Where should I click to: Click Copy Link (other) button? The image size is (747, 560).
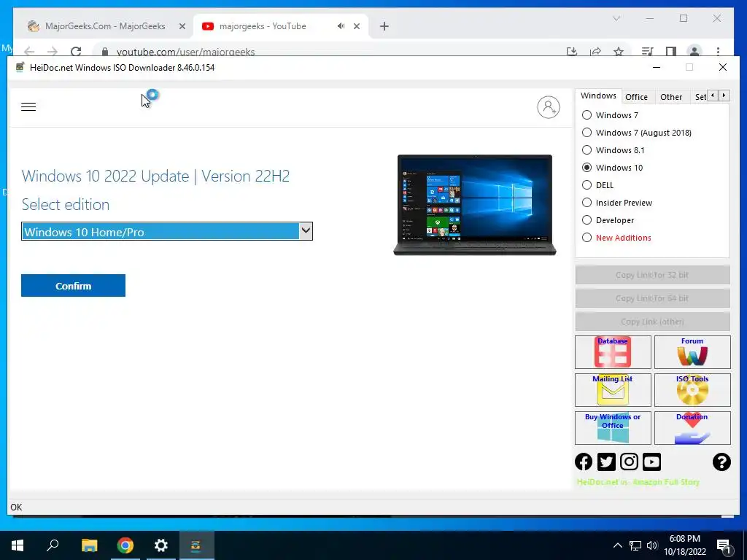click(x=652, y=322)
